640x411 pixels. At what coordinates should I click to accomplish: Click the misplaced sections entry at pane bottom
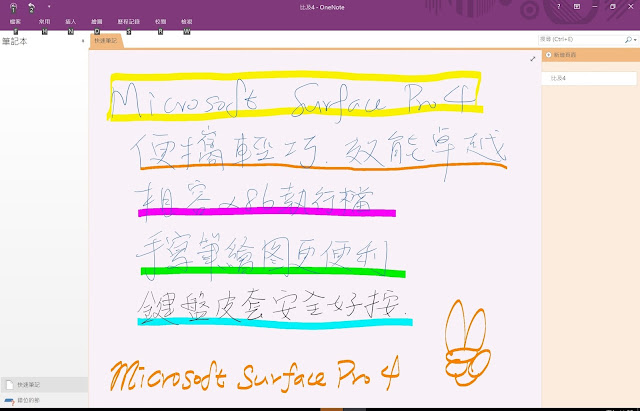[44, 400]
